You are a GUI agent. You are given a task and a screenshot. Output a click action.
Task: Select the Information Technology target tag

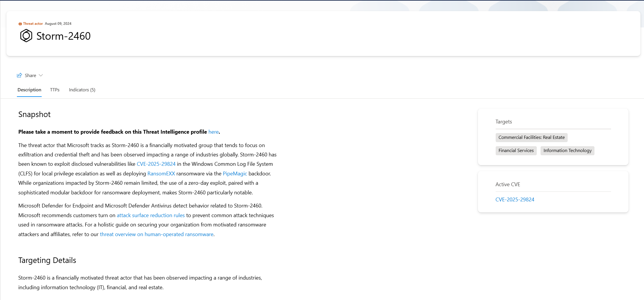[x=567, y=151]
